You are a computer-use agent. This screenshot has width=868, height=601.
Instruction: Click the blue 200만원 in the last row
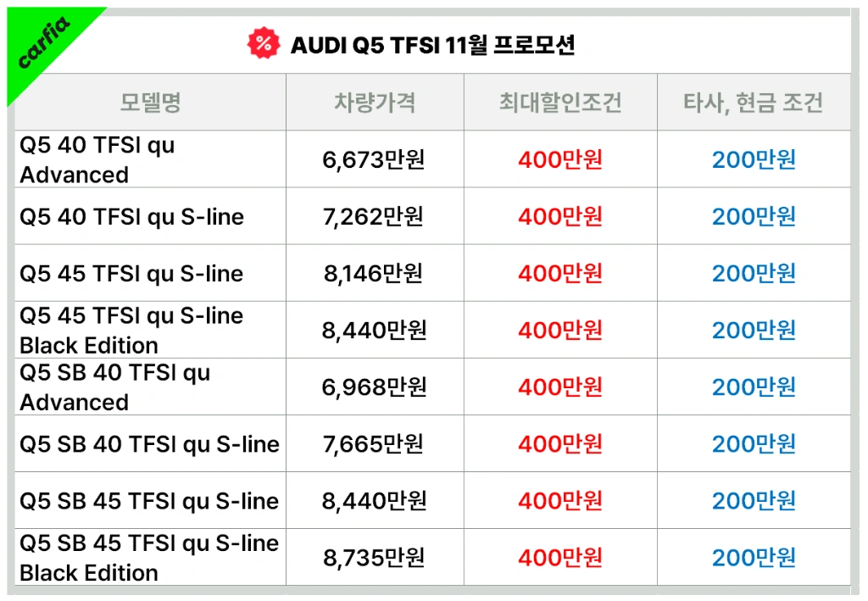(754, 558)
